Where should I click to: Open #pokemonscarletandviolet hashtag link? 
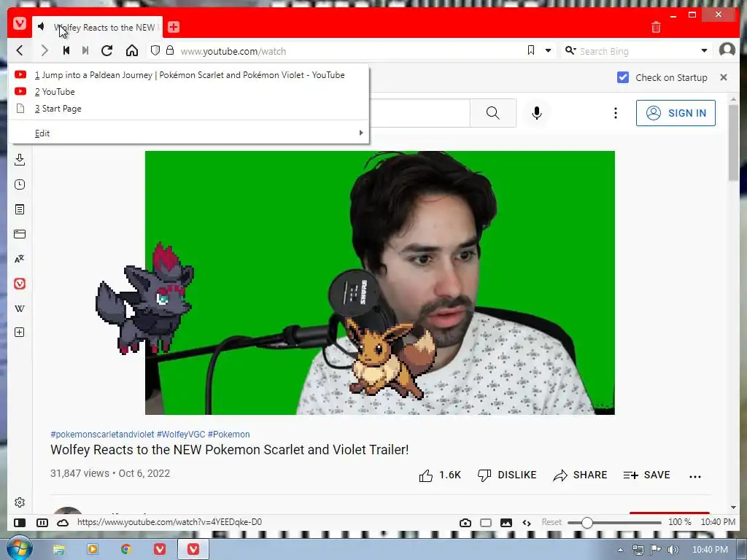click(102, 435)
